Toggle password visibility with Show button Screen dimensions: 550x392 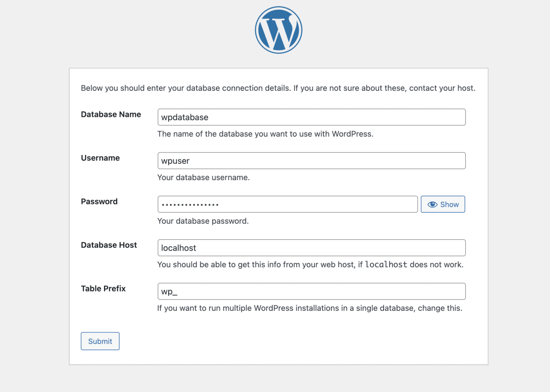click(x=443, y=204)
